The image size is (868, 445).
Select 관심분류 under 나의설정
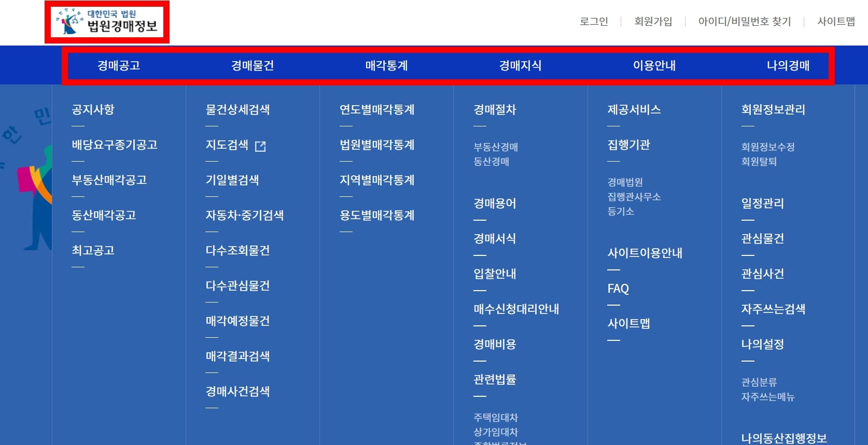click(759, 382)
